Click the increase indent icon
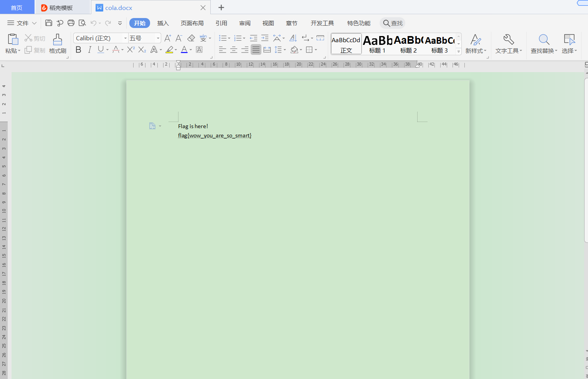The height and width of the screenshot is (379, 588). pos(265,38)
